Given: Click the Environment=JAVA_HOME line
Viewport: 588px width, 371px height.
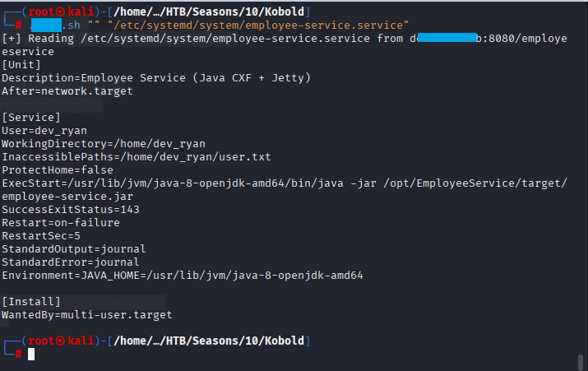Looking at the screenshot, I should tap(182, 275).
